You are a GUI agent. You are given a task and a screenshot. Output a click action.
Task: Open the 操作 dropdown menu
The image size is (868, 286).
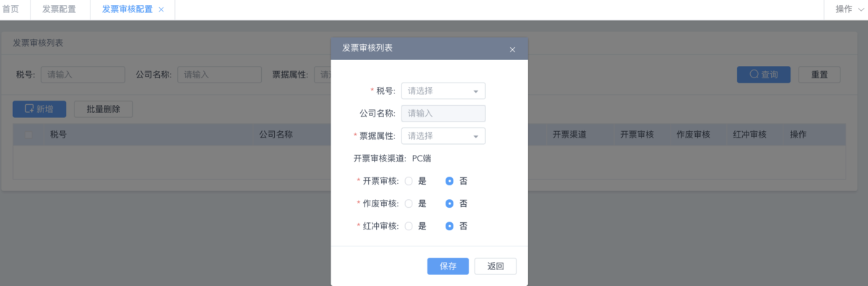(849, 9)
